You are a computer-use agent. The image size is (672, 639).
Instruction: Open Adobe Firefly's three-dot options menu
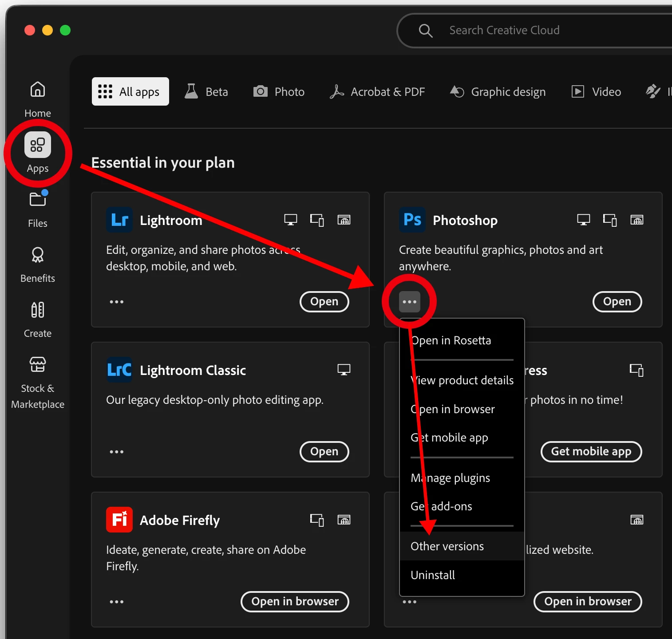pyautogui.click(x=117, y=602)
